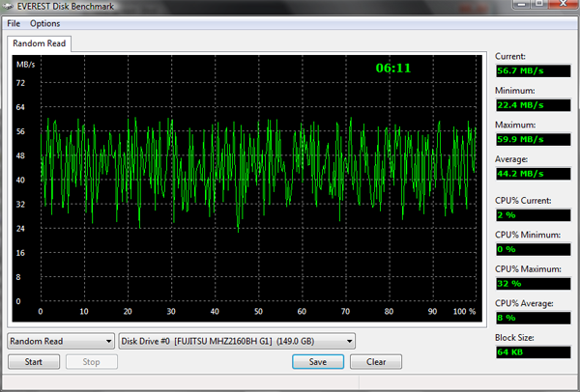The width and height of the screenshot is (580, 392).
Task: Click the Current 56.7 MB/s readout
Action: 533,70
